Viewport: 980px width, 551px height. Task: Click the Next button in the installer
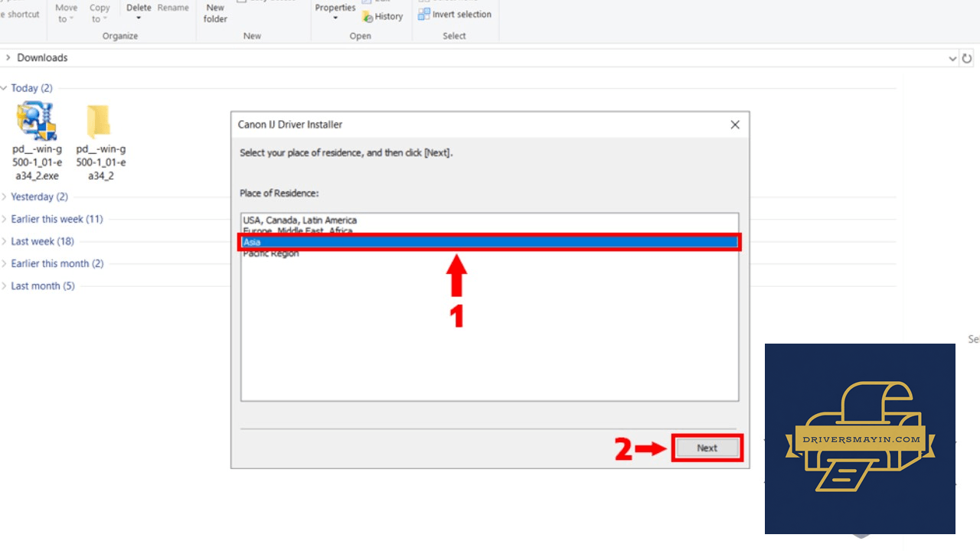coord(707,448)
